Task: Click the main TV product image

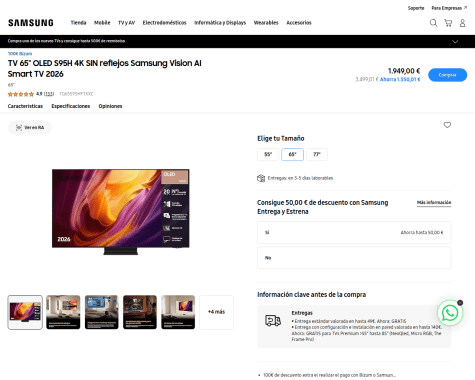Action: [x=121, y=212]
